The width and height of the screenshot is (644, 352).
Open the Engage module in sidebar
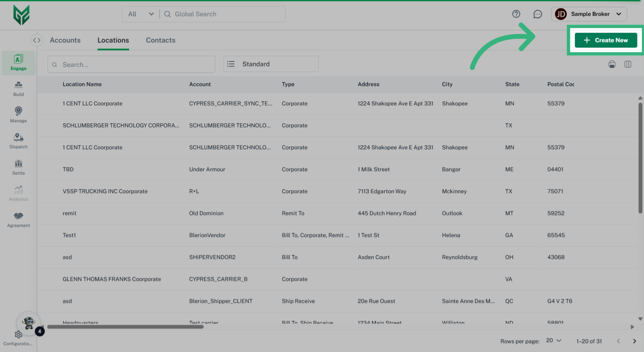coord(18,62)
